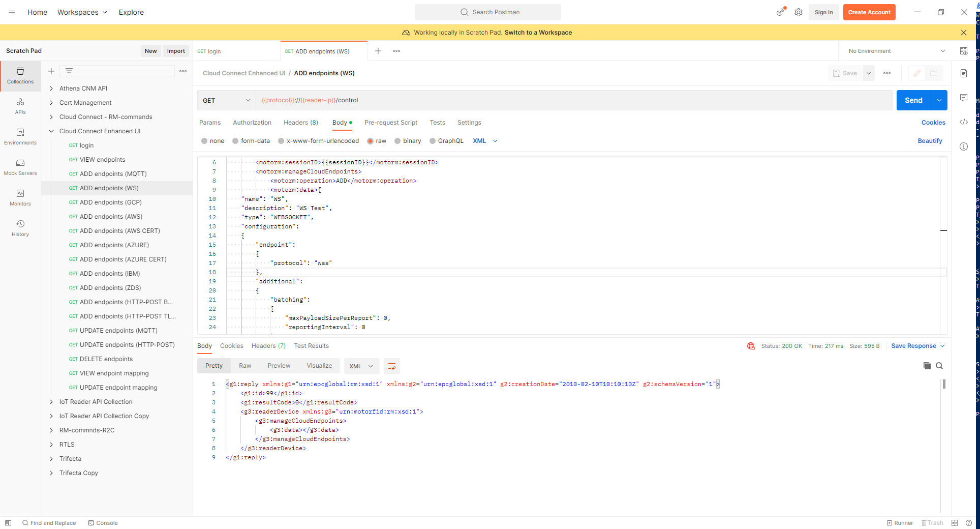
Task: Toggle sidebar visibility in status bar
Action: tap(8, 523)
